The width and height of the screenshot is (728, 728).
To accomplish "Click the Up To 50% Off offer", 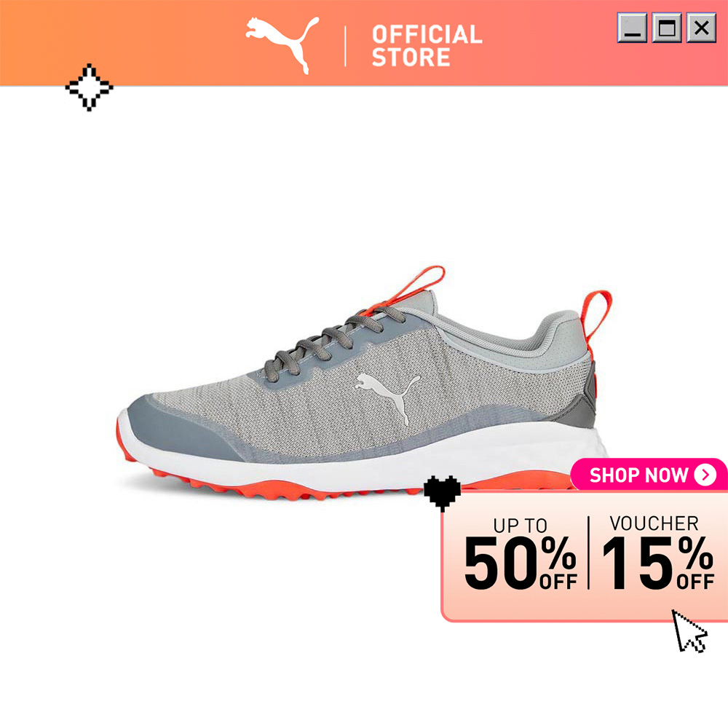I will point(521,553).
